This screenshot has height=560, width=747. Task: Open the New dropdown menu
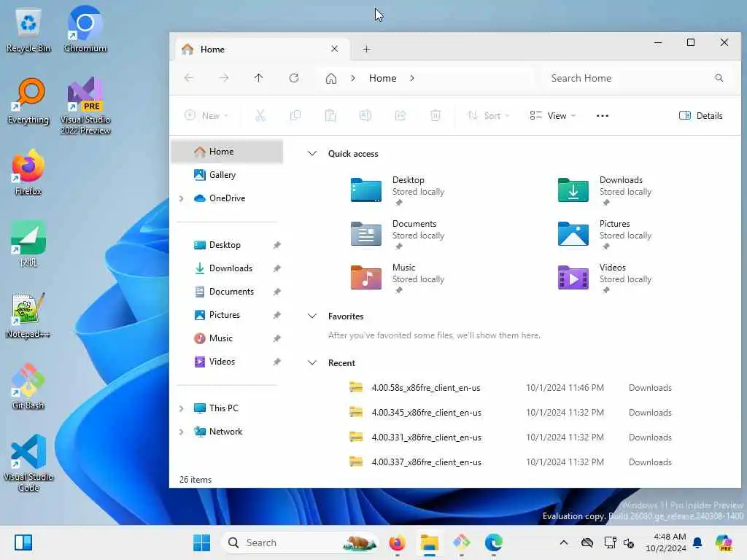206,115
